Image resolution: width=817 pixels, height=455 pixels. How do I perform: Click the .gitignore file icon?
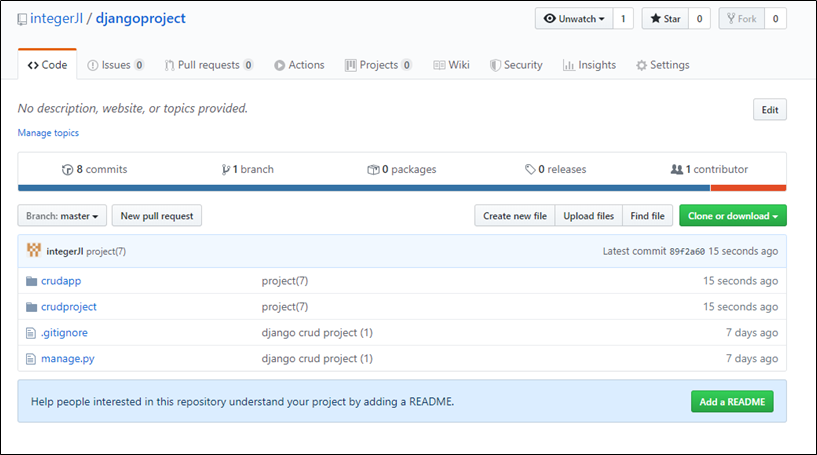(31, 333)
